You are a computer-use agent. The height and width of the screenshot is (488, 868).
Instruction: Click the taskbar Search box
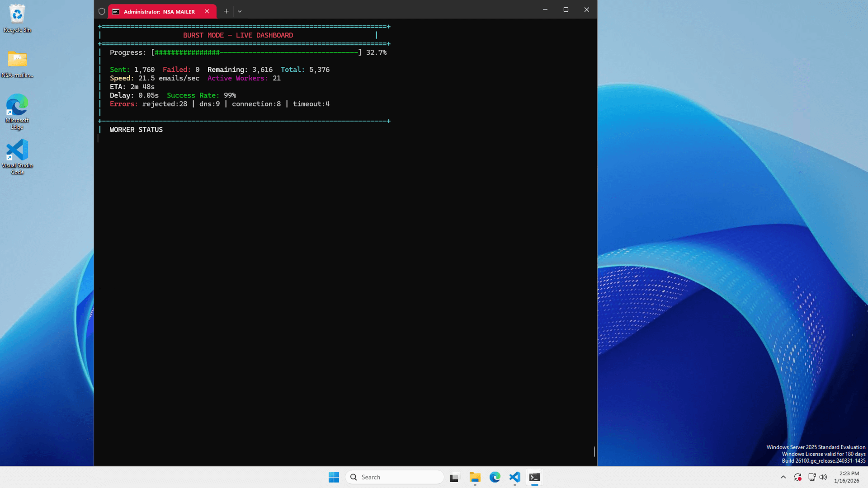click(x=395, y=477)
